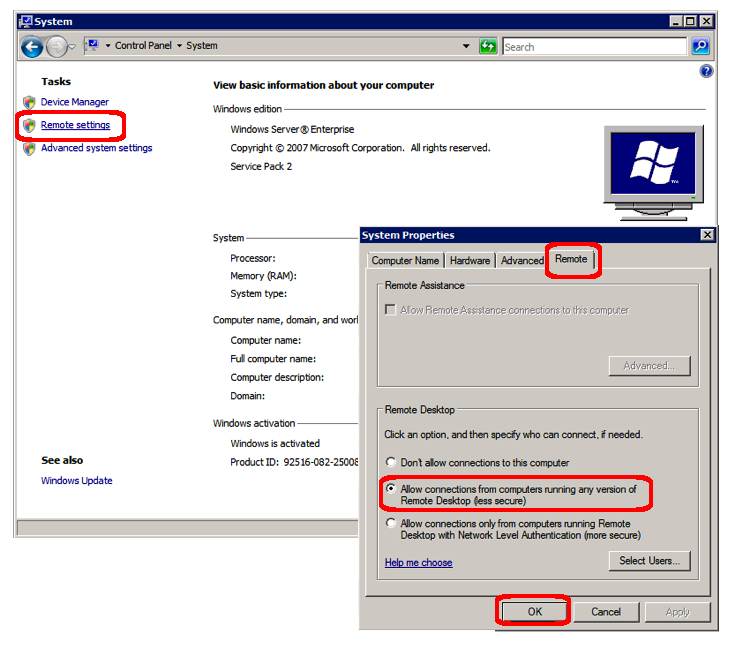Expand dropdown arrow before System breadcrumb
Viewport: 740px width, 647px height.
[179, 46]
